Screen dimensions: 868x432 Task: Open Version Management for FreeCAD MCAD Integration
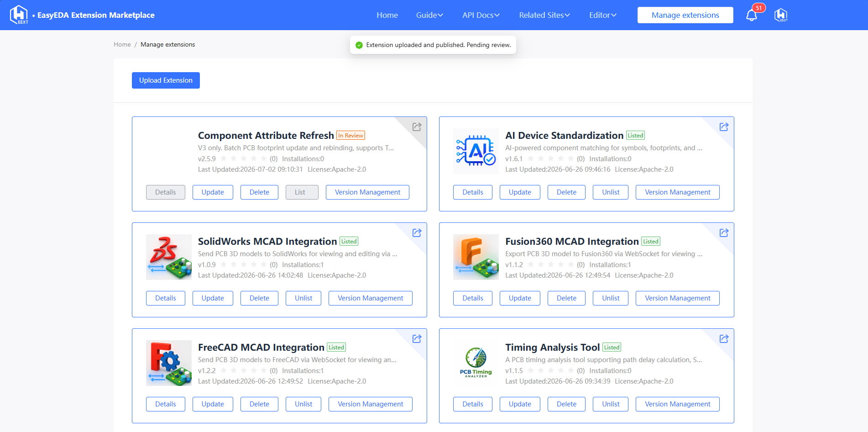tap(371, 404)
